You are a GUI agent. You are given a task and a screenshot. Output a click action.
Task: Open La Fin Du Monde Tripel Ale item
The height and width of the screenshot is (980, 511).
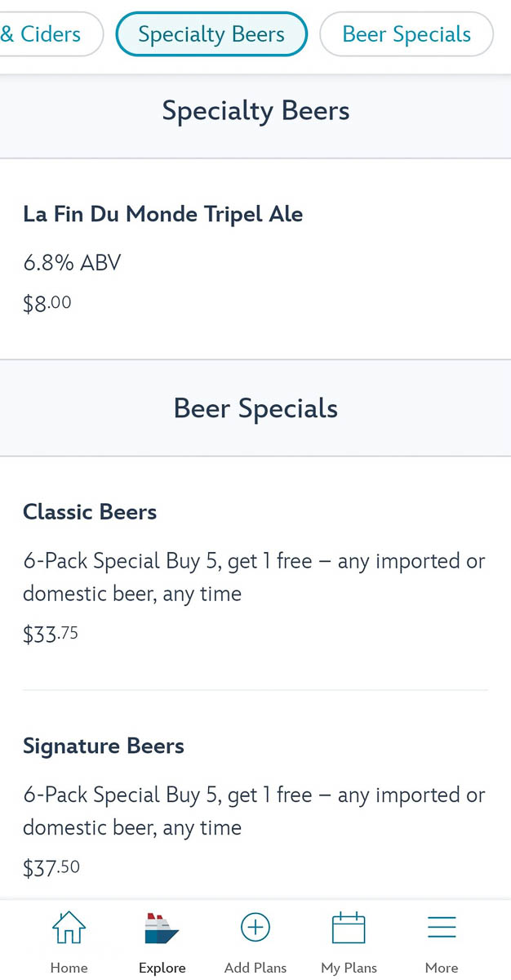pyautogui.click(x=255, y=259)
